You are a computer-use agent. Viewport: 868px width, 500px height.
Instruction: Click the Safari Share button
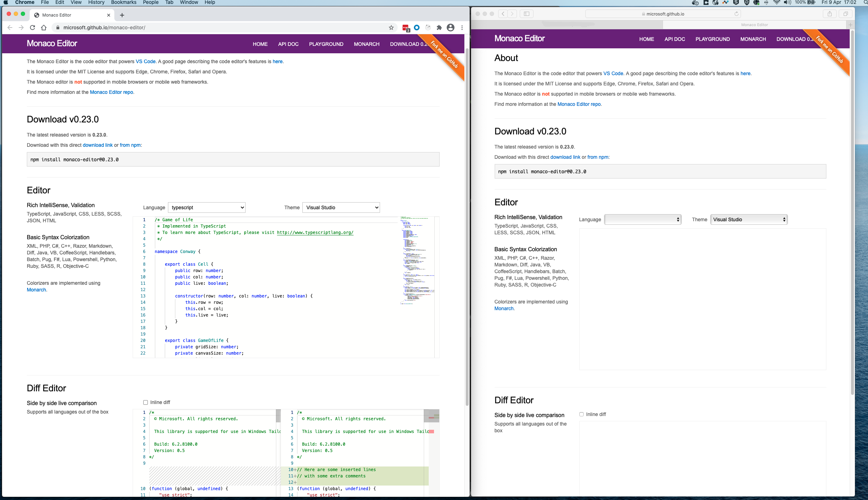coord(830,14)
